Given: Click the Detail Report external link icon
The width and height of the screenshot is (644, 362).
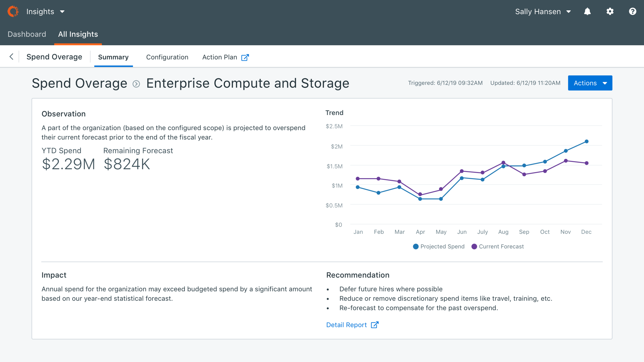Looking at the screenshot, I should pyautogui.click(x=375, y=325).
